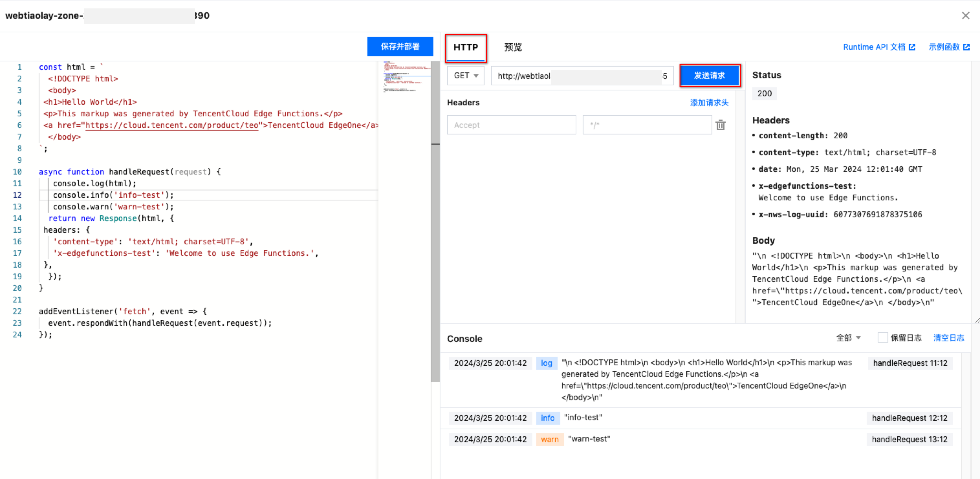Image resolution: width=980 pixels, height=479 pixels.
Task: Click the handleRequest 11:12 source location
Action: (910, 363)
